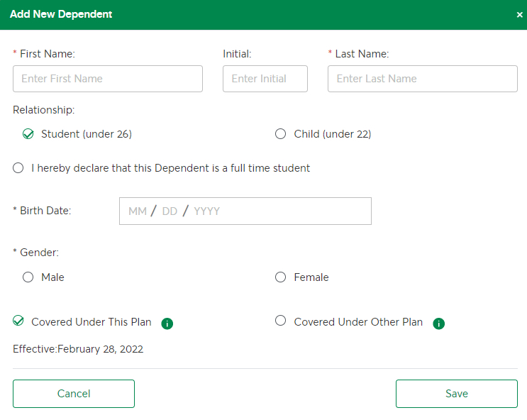Select Covered Under This Plan option
Image resolution: width=527 pixels, height=420 pixels.
[x=18, y=321]
